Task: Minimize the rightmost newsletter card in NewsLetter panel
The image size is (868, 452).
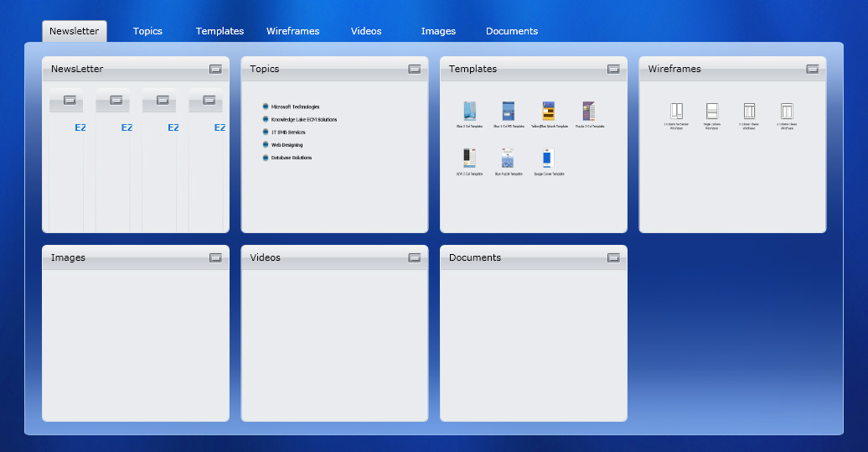Action: click(x=209, y=101)
